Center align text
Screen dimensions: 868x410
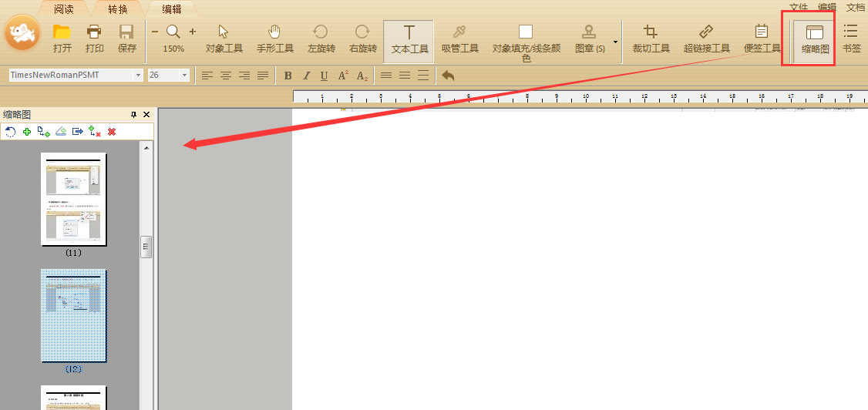226,76
